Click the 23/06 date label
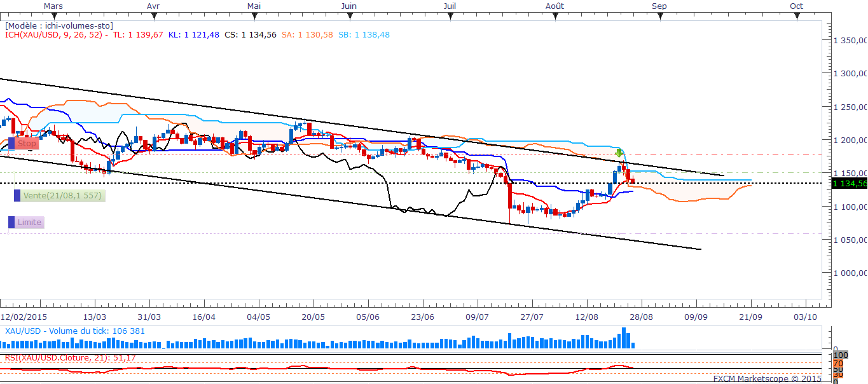This screenshot has height=384, width=868. [x=422, y=316]
